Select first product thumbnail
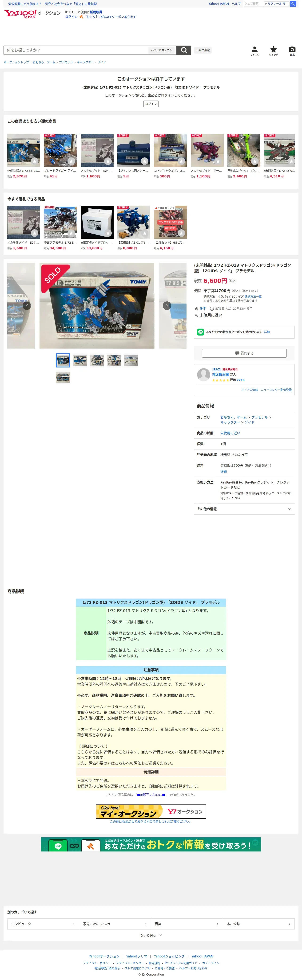302x980 pixels. [x=63, y=360]
